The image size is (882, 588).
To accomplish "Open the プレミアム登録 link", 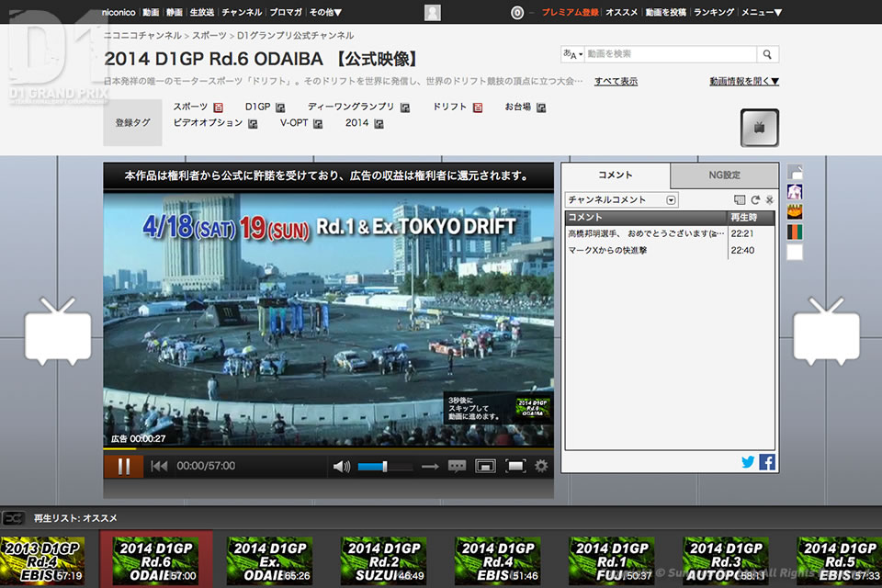I will tap(570, 12).
